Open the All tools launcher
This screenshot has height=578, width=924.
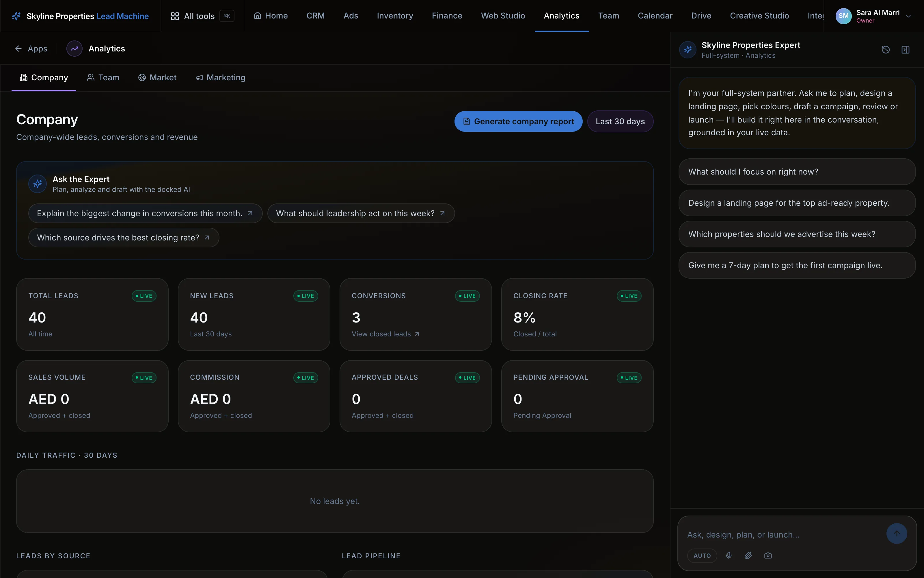pos(202,16)
